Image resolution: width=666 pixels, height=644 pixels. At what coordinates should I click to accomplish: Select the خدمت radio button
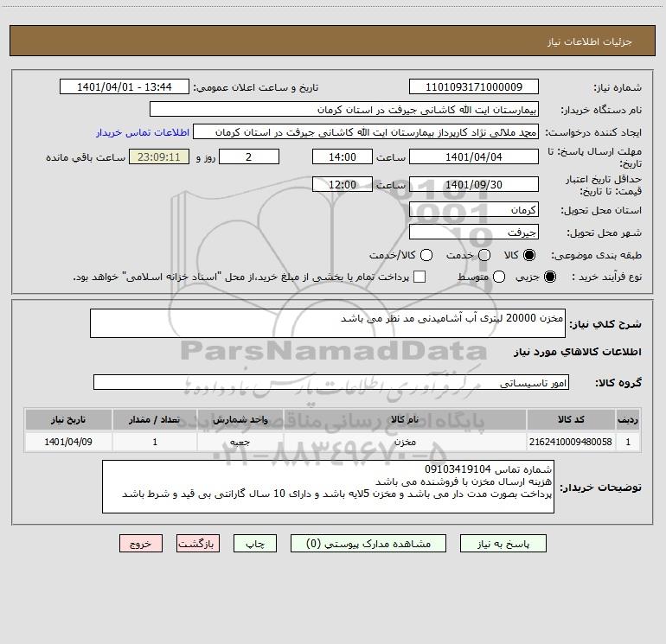[x=484, y=255]
